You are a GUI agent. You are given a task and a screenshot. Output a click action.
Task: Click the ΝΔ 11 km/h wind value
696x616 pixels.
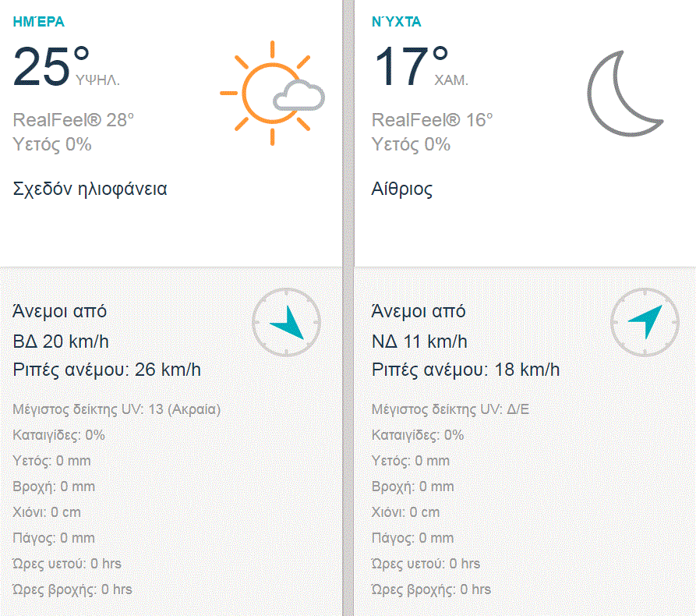pos(420,342)
